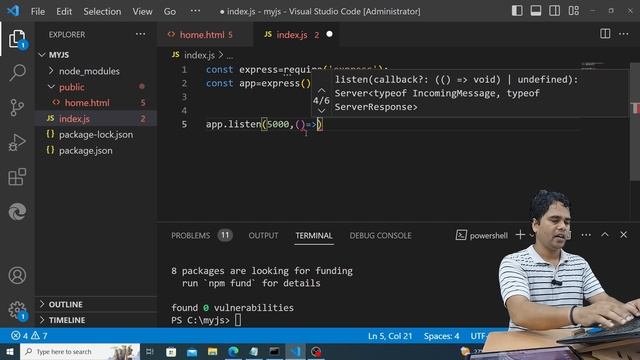Viewport: 640px width, 360px height.
Task: Show more menu bar items ellipsis
Action: [x=196, y=11]
